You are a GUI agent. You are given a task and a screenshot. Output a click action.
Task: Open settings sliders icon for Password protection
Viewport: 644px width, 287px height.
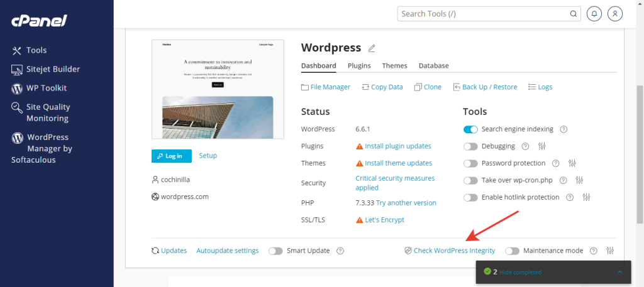[x=572, y=163]
